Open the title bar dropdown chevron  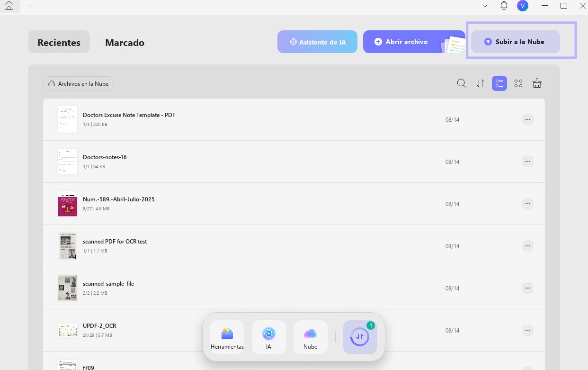tap(485, 6)
